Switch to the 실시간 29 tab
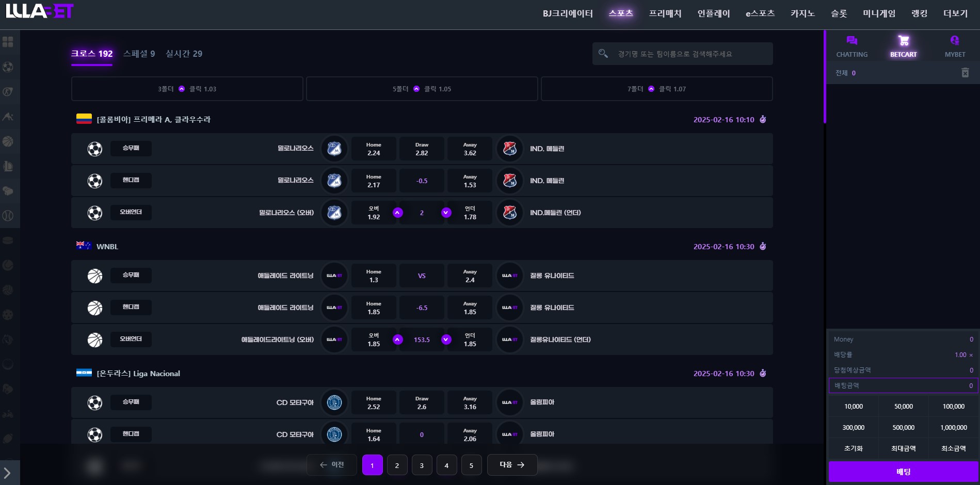The height and width of the screenshot is (485, 980). [x=184, y=54]
